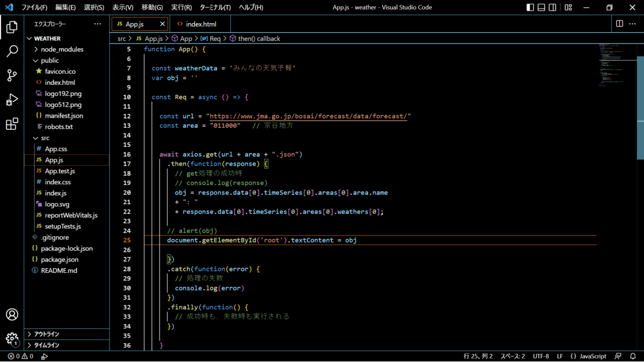Click errors and warnings count in status bar
The height and width of the screenshot is (362, 644).
(20, 356)
